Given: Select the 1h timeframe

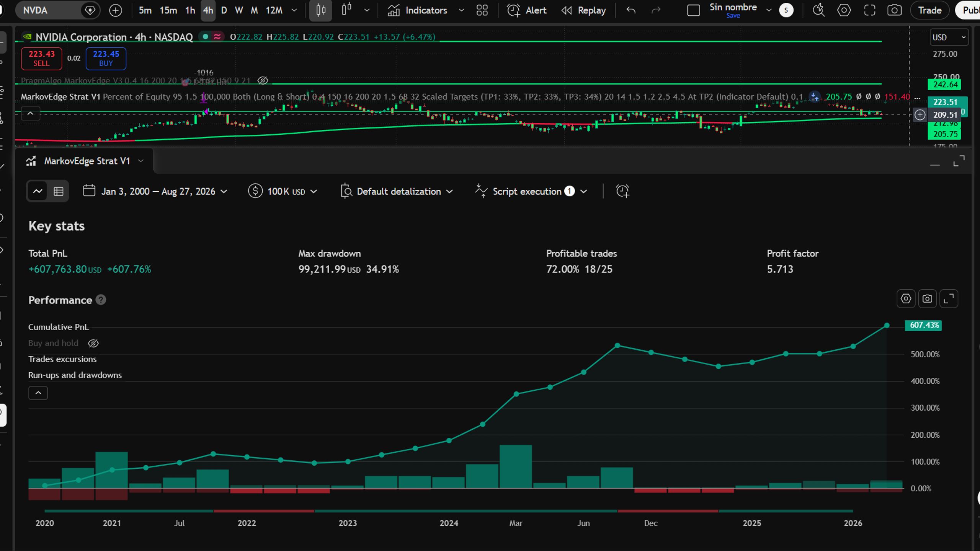Looking at the screenshot, I should (190, 10).
